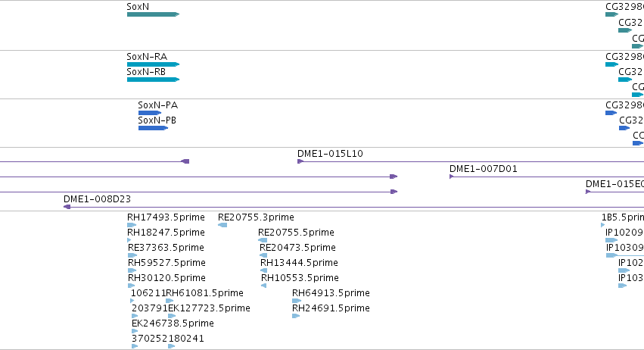Select the RE37363.5prime EST arrow
644x350 pixels.
point(132,255)
